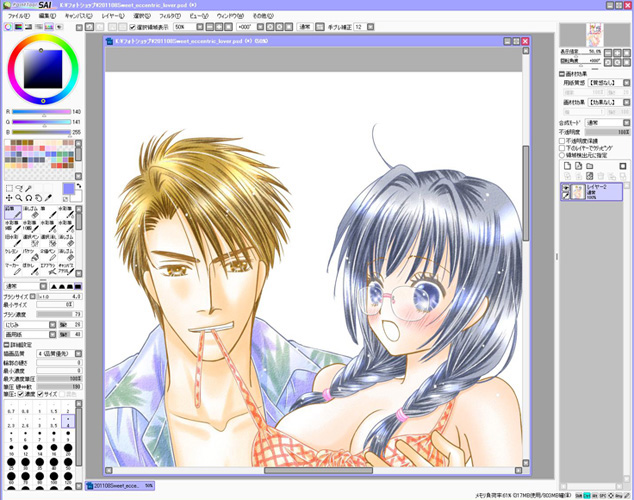The width and height of the screenshot is (634, 500).
Task: Swap foreground and background colors arrow
Action: [x=78, y=186]
